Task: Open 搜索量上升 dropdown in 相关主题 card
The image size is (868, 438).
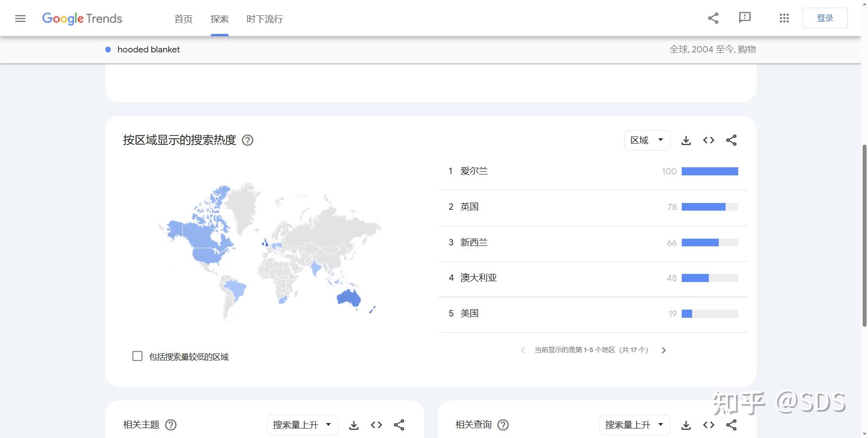Action: click(302, 425)
